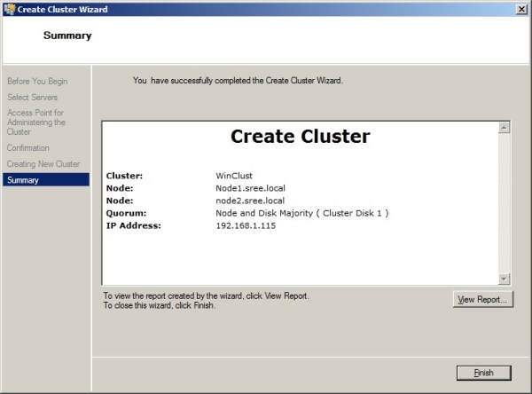Close the Create Cluster Wizard window
The height and width of the screenshot is (394, 532).
point(520,8)
